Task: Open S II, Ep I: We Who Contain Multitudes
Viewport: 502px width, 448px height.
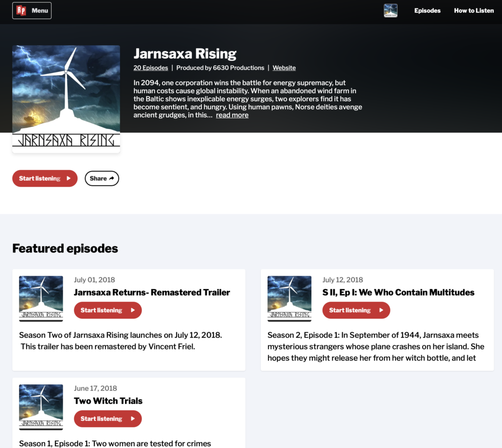Action: [x=398, y=293]
